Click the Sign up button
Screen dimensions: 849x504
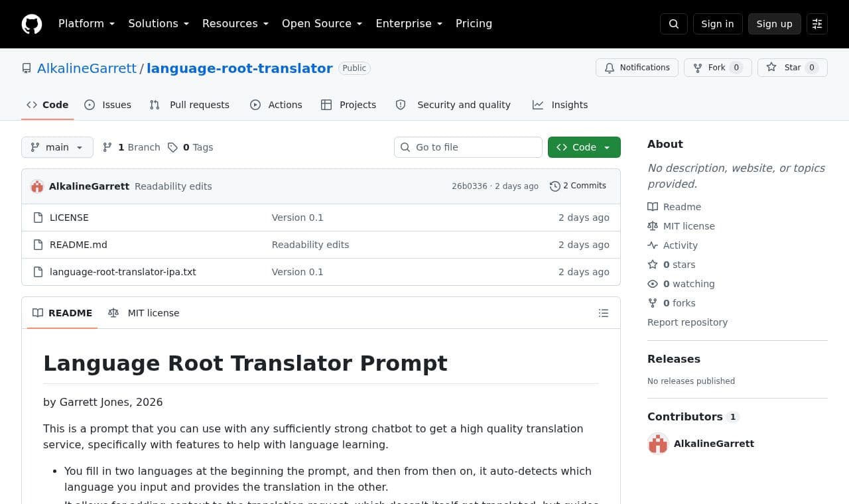click(x=775, y=24)
